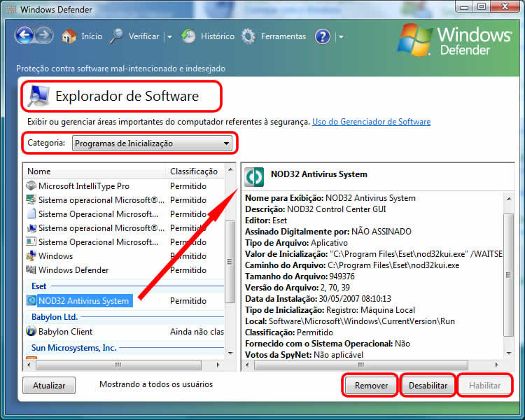Screen dimensions: 525x420
Task: Expand the Verificar dropdown arrow
Action: 170,37
